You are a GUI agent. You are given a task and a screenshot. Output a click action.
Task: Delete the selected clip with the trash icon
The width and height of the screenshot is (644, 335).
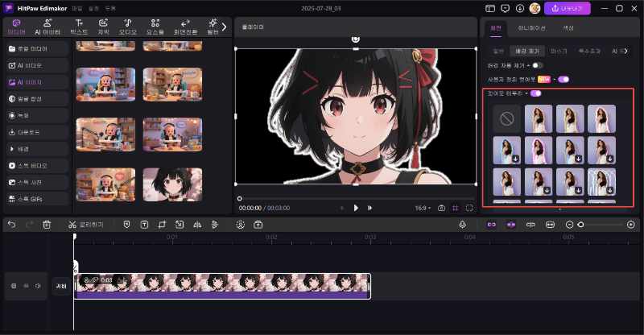coord(47,225)
